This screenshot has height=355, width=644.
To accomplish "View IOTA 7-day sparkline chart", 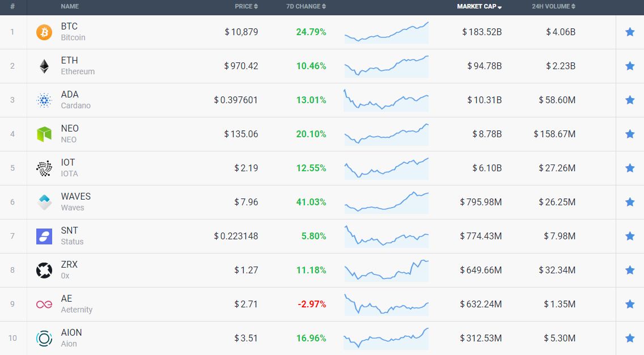I will coord(386,168).
